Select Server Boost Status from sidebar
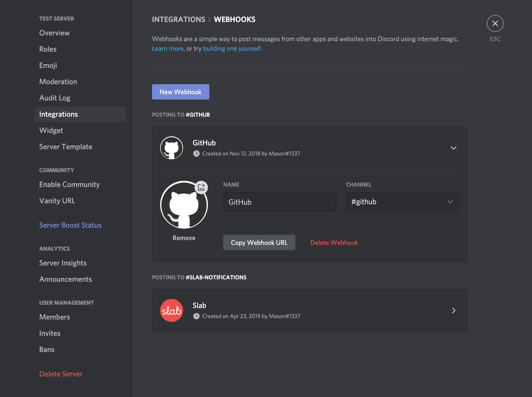532x397 pixels. pos(70,225)
